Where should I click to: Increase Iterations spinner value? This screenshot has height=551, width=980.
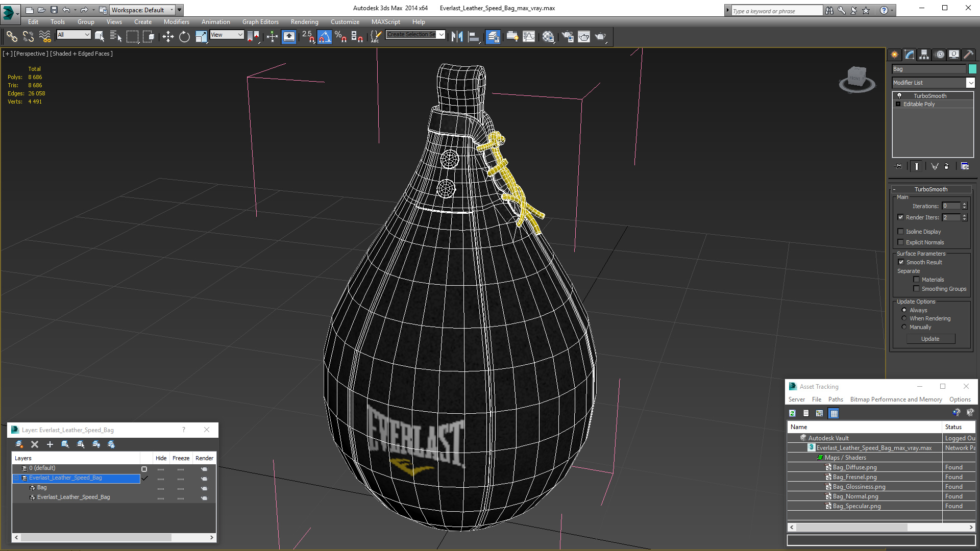point(964,204)
